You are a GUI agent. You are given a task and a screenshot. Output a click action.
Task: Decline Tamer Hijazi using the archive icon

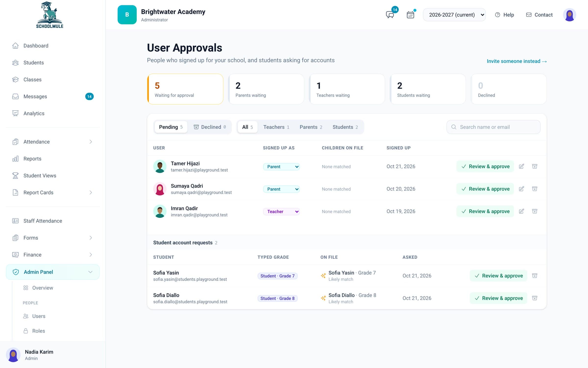click(535, 166)
